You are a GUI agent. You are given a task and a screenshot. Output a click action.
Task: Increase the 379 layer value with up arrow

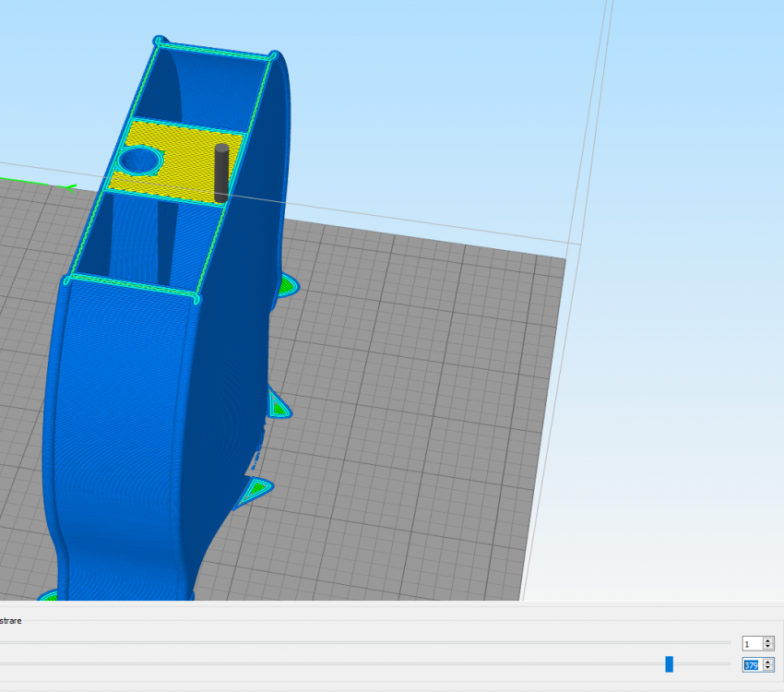(x=768, y=661)
